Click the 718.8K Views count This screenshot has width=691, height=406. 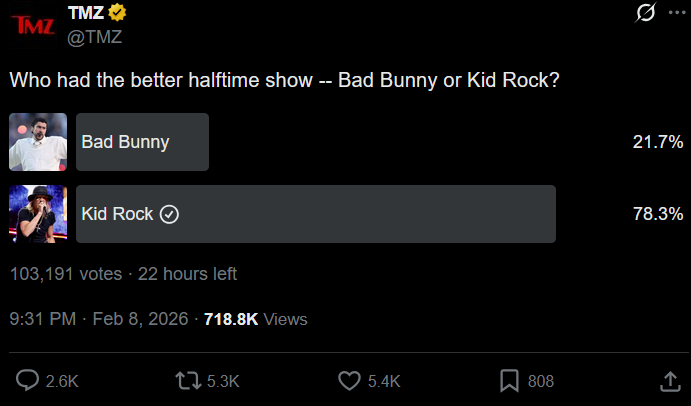tap(255, 319)
